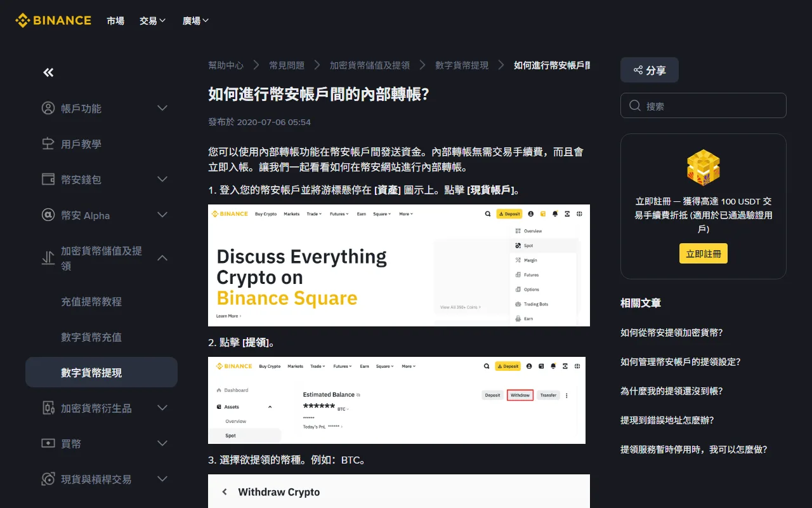812x508 pixels.
Task: Focus the 搜索 search input field
Action: click(x=704, y=105)
